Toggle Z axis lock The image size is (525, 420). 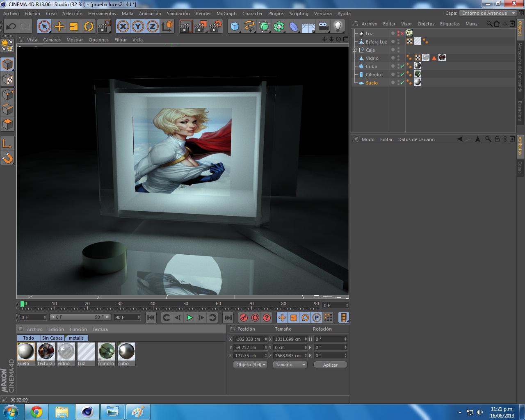click(x=153, y=27)
